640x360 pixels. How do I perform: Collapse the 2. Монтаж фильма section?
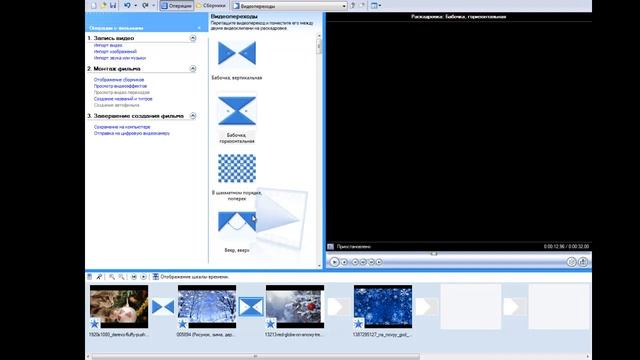click(193, 69)
